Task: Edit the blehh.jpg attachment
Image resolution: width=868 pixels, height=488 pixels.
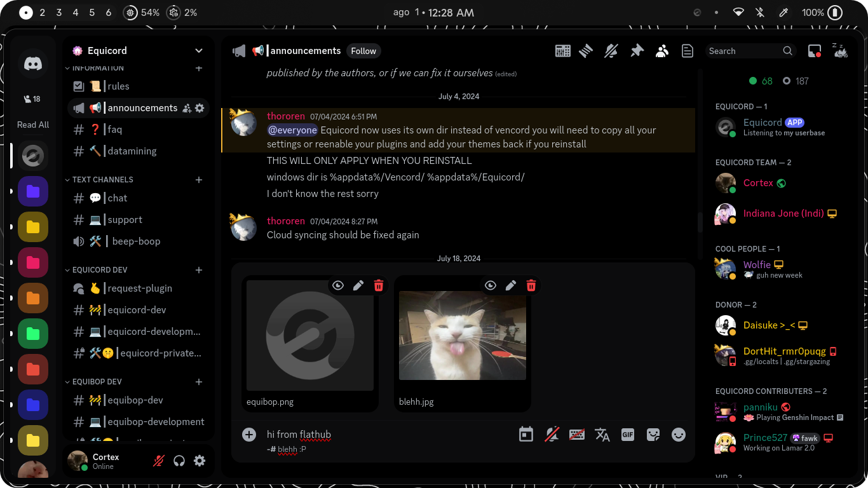Action: [511, 286]
